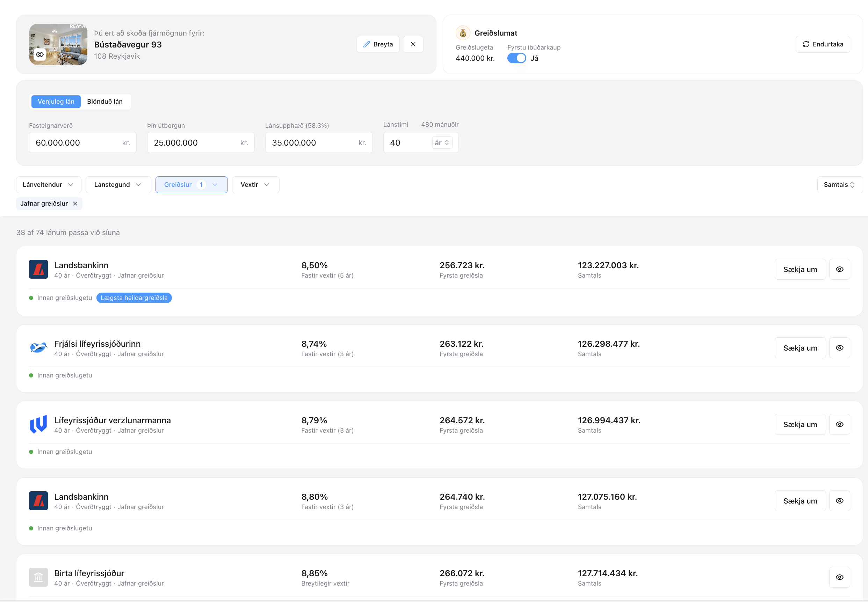The image size is (868, 602).
Task: Click the Þín útborgun input field
Action: click(x=201, y=142)
